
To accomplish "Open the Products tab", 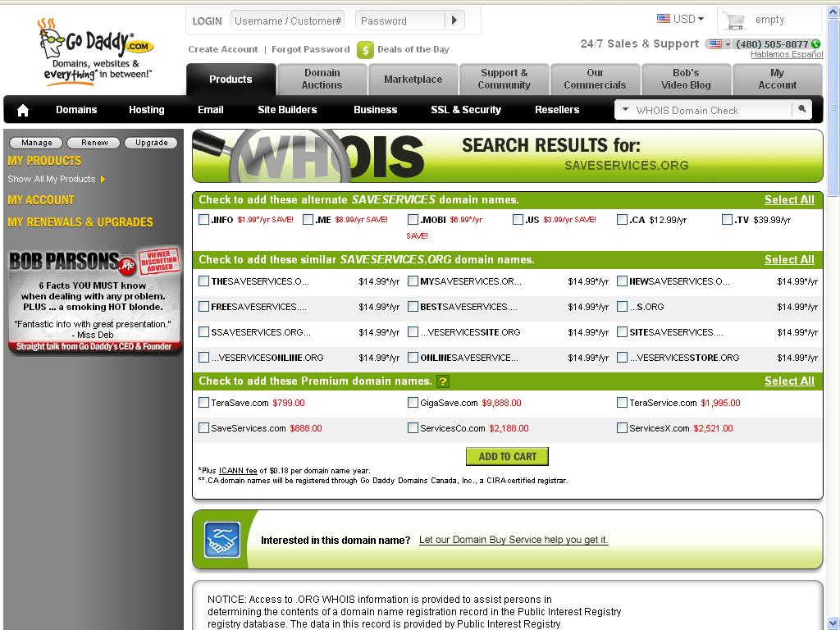I will [231, 80].
